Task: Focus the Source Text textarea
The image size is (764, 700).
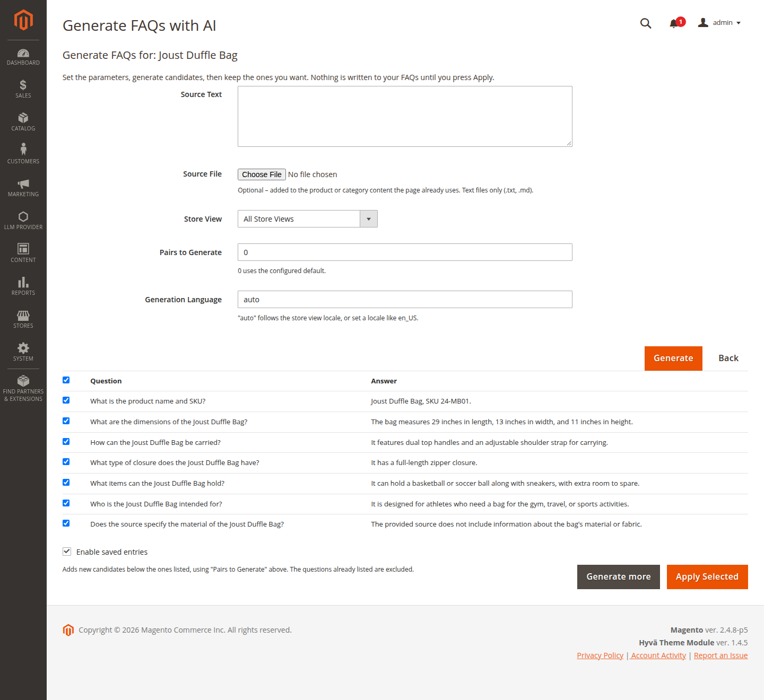Action: pos(405,116)
